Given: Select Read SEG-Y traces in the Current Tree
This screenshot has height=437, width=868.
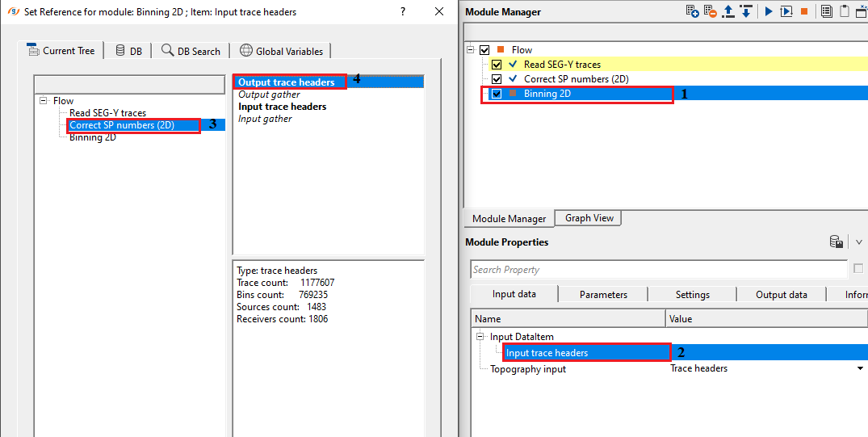Looking at the screenshot, I should pos(107,113).
